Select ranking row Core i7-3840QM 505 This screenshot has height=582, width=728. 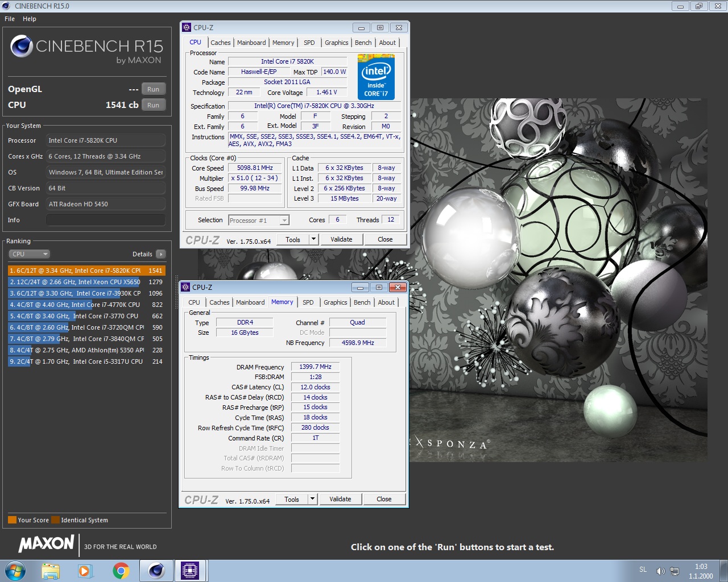pos(86,339)
